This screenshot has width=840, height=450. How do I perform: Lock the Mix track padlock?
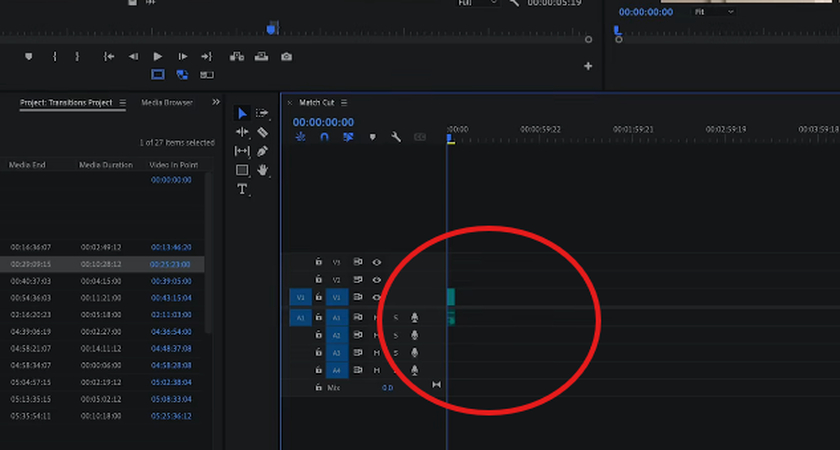pyautogui.click(x=318, y=387)
